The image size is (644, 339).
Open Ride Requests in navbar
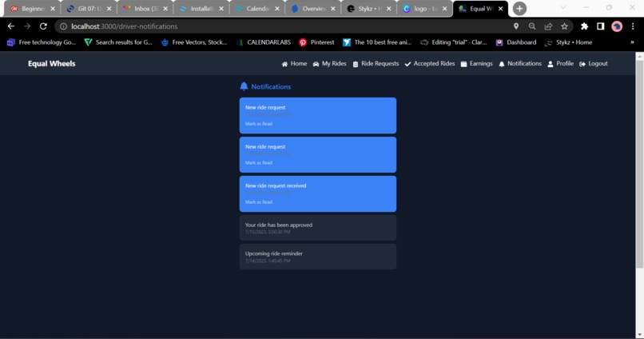[x=380, y=64]
